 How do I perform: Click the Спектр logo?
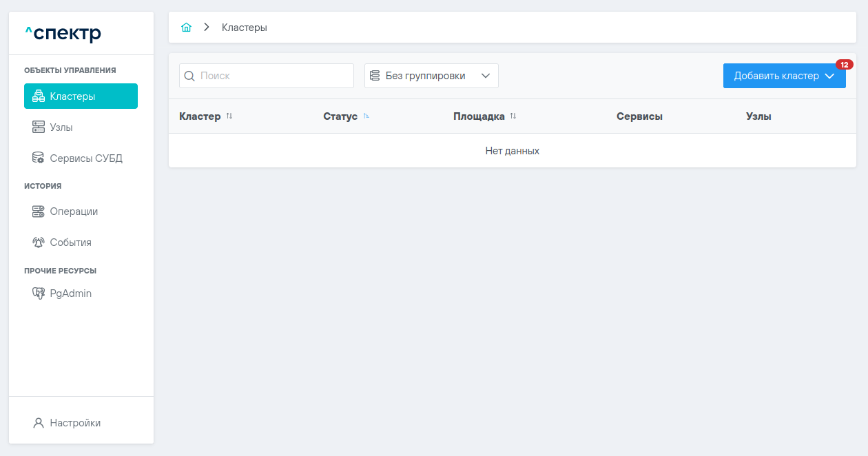coord(63,33)
